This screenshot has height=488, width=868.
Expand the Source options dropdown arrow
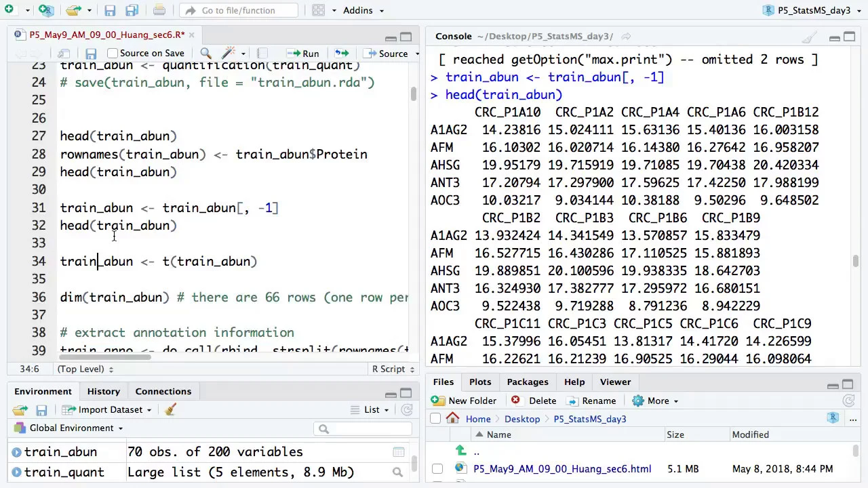coord(417,54)
